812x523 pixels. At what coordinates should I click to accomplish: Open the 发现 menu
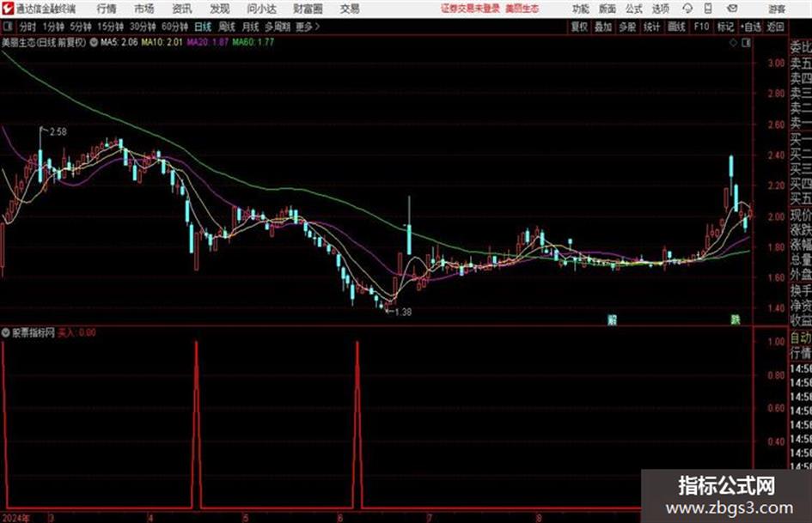pos(220,9)
